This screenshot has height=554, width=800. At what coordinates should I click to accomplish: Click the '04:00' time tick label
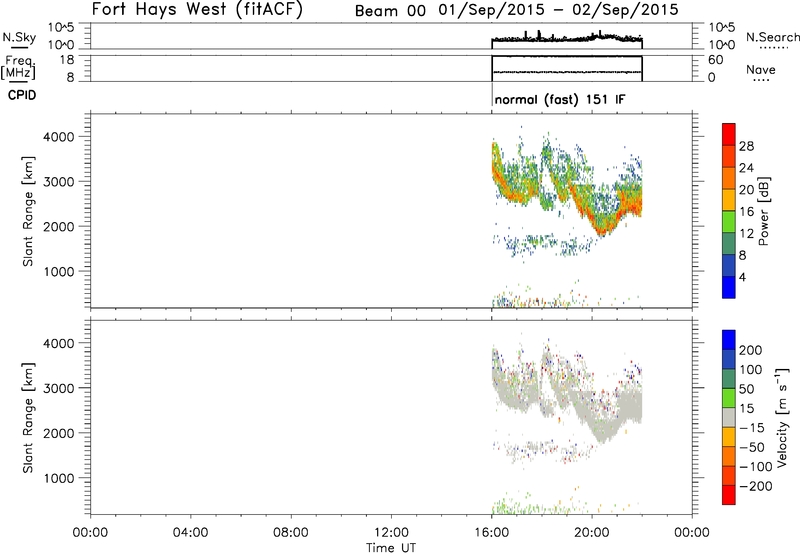click(191, 533)
